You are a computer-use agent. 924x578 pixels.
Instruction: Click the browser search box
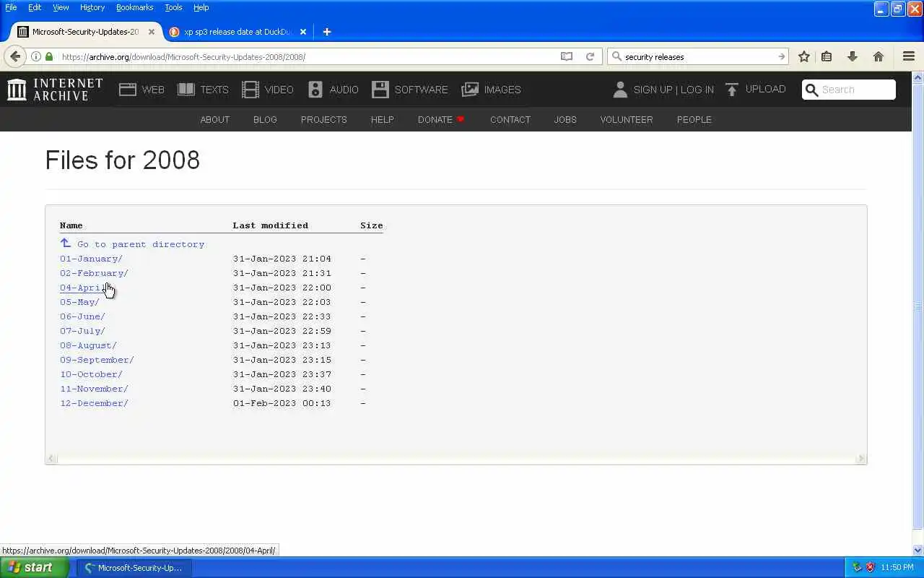point(698,56)
